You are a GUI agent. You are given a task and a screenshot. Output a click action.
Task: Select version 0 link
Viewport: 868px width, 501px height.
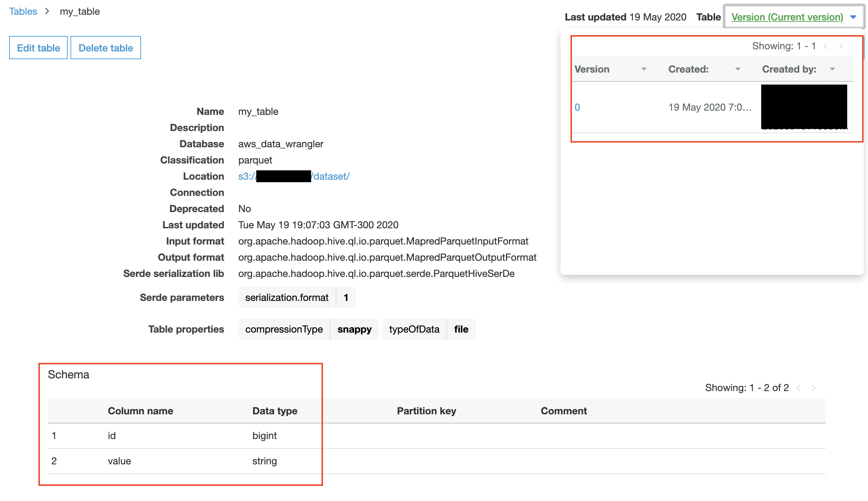tap(577, 107)
